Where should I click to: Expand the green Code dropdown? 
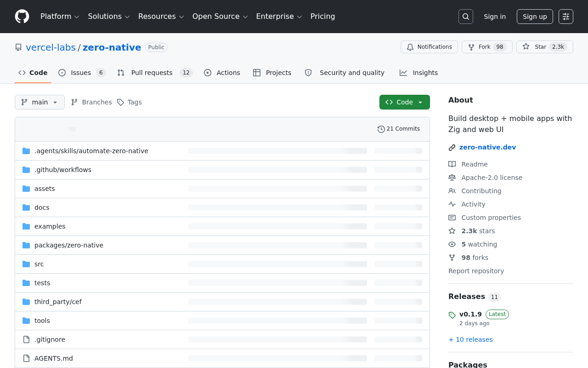pos(405,102)
